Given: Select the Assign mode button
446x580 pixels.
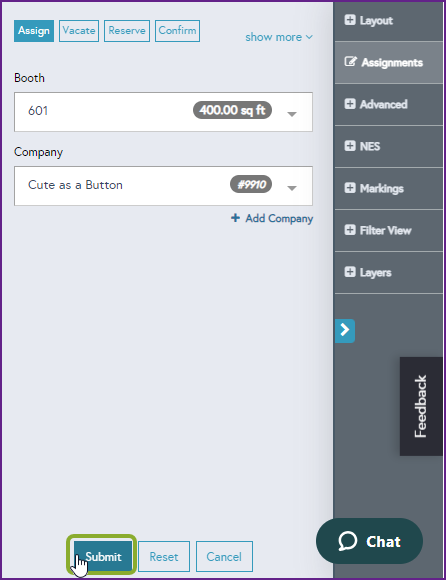Looking at the screenshot, I should (34, 31).
